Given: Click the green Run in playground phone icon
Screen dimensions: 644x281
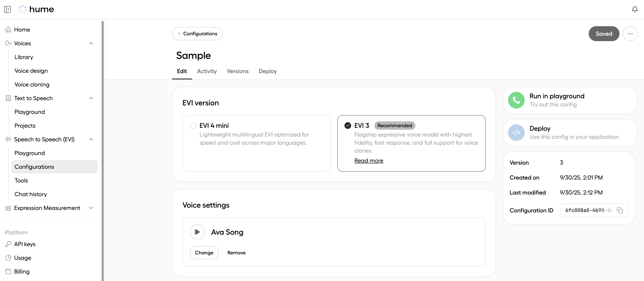Looking at the screenshot, I should (516, 100).
